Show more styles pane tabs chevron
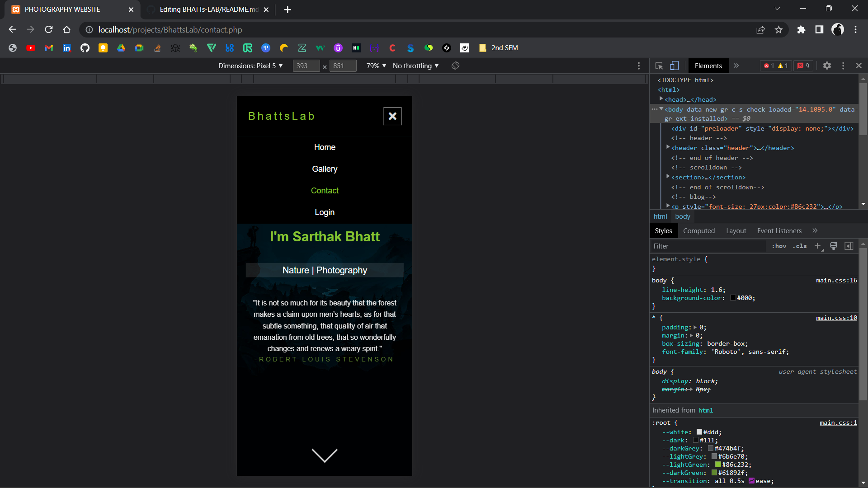The width and height of the screenshot is (868, 488). click(x=815, y=231)
